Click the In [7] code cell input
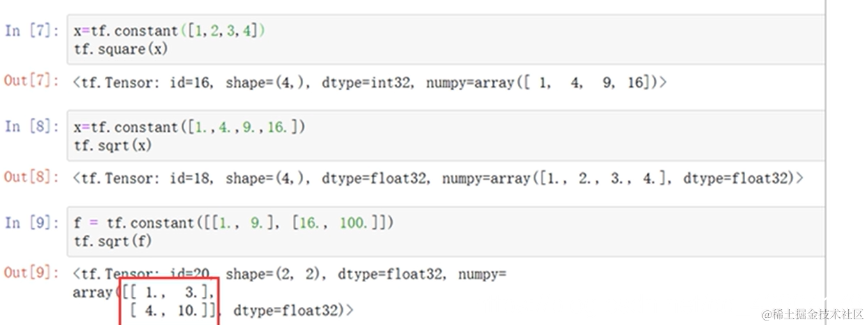868x325 pixels. [446, 40]
